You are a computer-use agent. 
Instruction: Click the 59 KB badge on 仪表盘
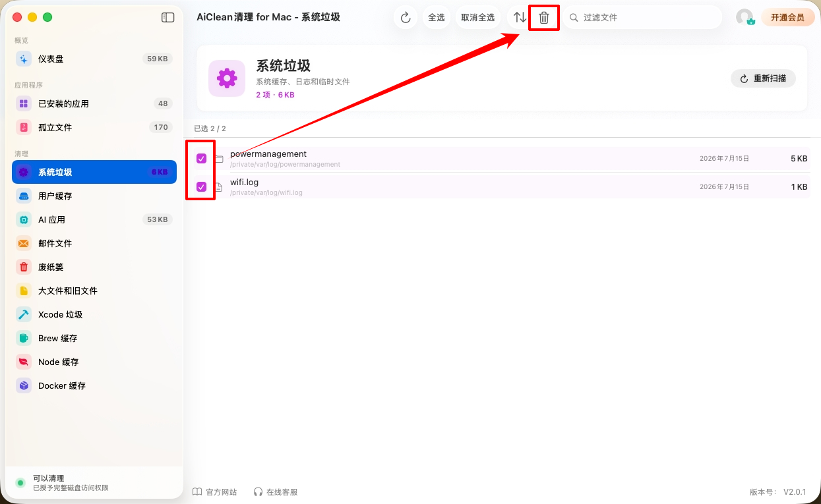pyautogui.click(x=158, y=59)
